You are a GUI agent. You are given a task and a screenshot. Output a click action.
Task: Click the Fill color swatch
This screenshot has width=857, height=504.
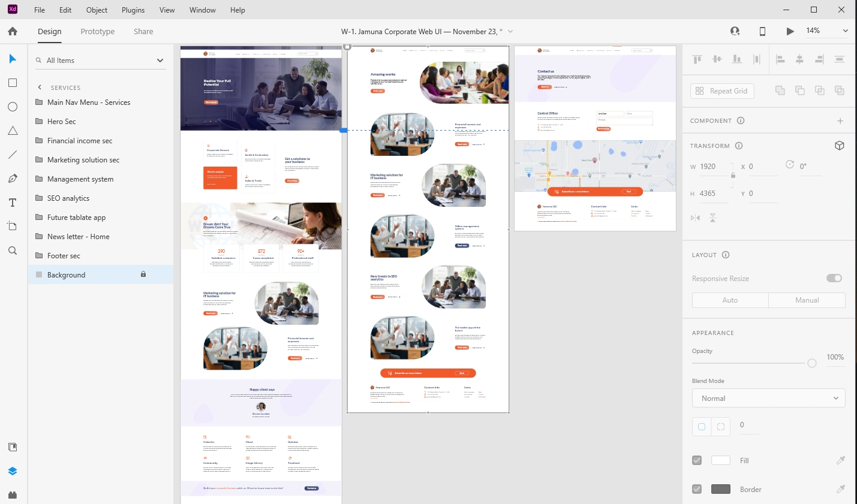click(721, 460)
